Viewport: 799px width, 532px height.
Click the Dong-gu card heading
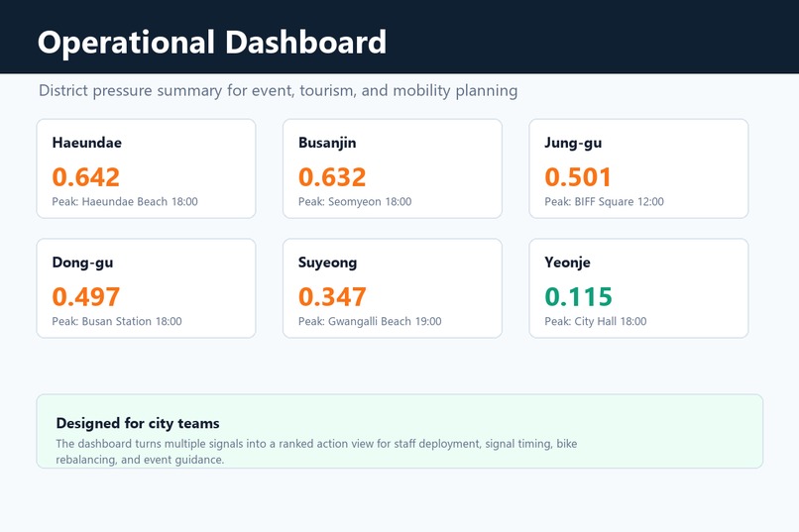[x=82, y=263]
